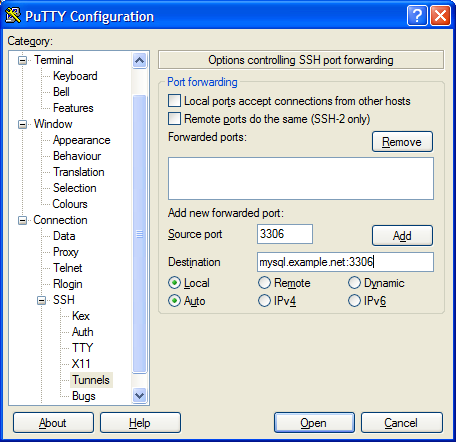
Task: Pick the IPv6 radio option
Action: pos(354,301)
